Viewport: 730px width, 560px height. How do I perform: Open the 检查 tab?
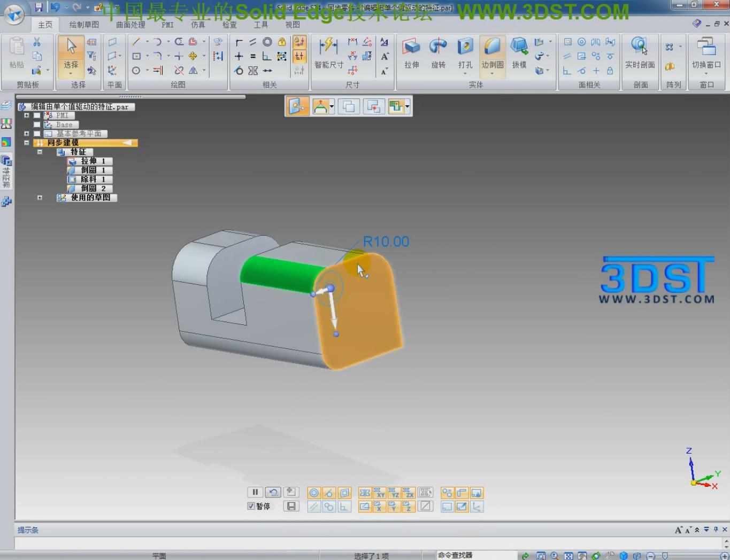[229, 25]
